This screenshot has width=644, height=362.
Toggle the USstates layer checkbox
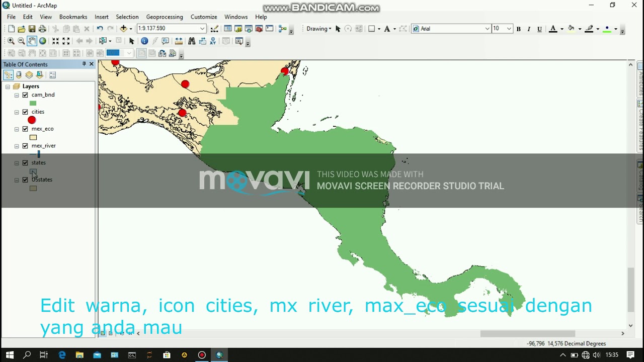[25, 179]
